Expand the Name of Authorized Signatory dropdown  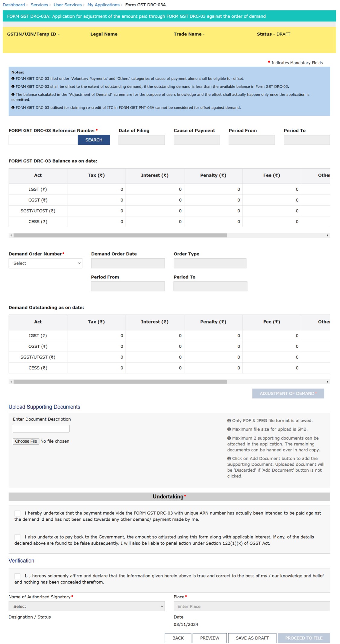click(x=86, y=606)
